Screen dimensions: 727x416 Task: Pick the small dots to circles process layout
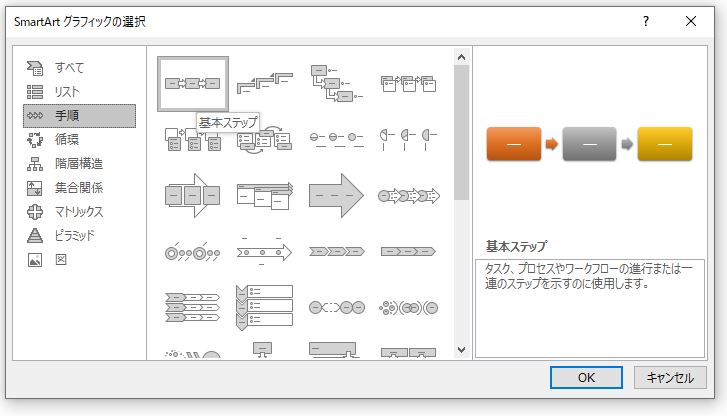[408, 307]
